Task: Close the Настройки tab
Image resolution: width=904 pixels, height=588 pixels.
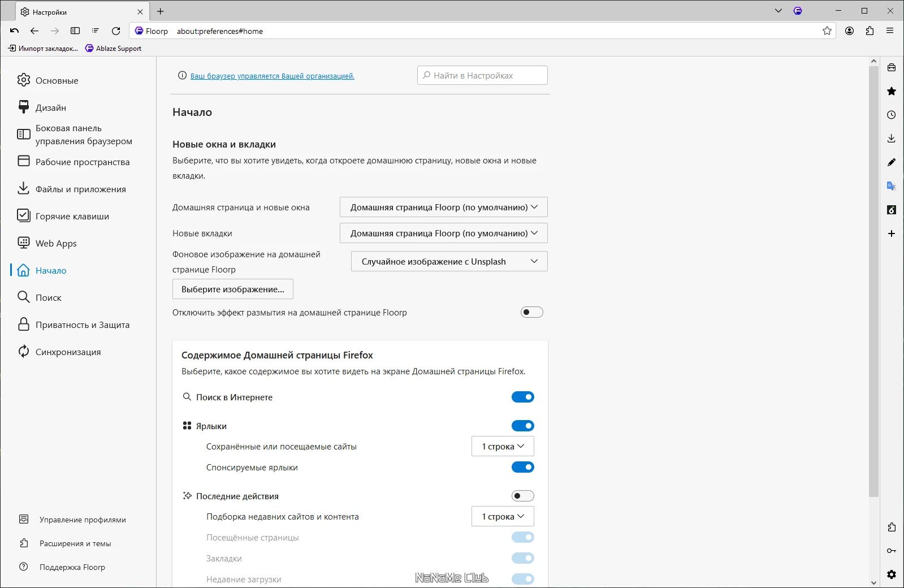Action: pyautogui.click(x=140, y=12)
